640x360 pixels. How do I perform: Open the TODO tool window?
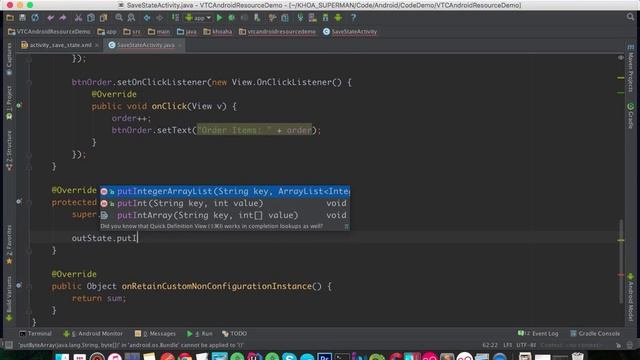click(x=234, y=334)
